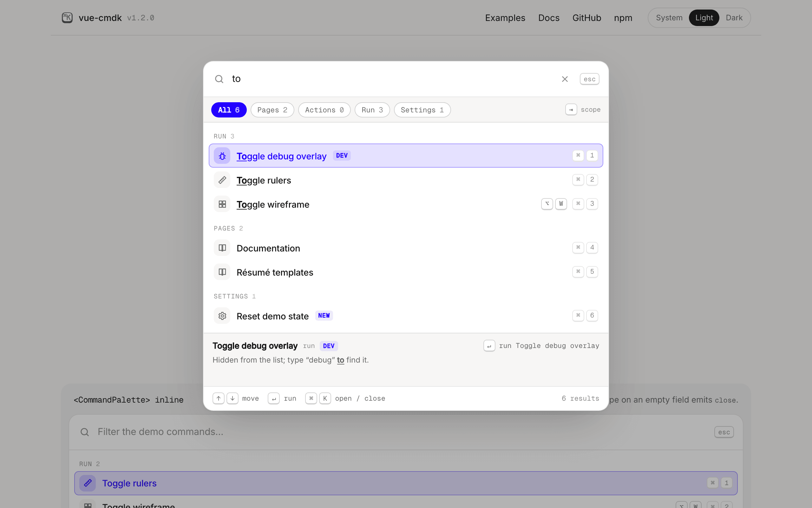This screenshot has width=812, height=508.
Task: Click the bug icon for Toggle debug overlay
Action: click(x=222, y=156)
